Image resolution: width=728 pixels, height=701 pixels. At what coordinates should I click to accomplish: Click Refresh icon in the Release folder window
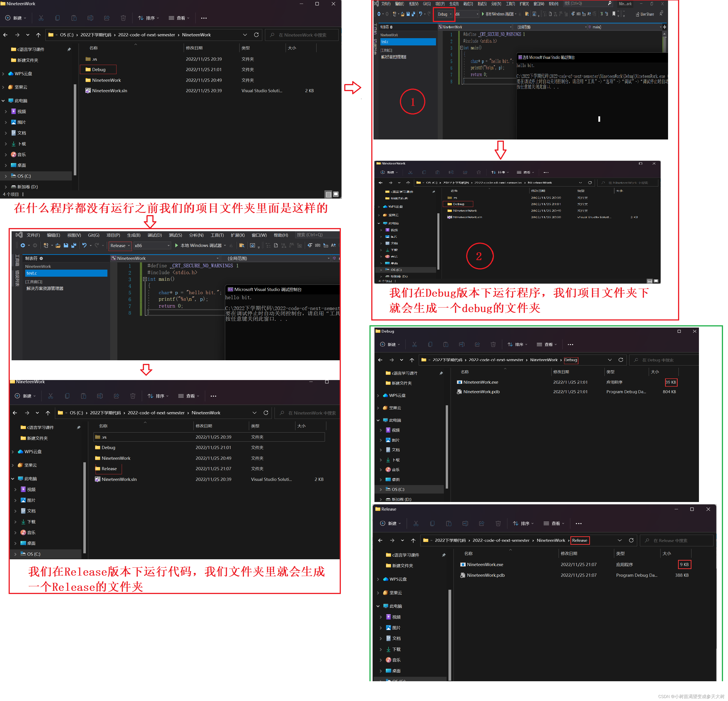[631, 541]
